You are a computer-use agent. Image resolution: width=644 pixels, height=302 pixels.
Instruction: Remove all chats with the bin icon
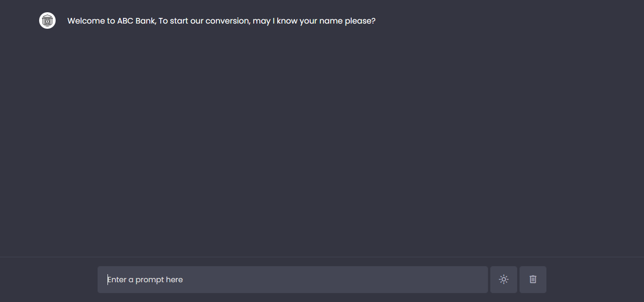pyautogui.click(x=533, y=279)
